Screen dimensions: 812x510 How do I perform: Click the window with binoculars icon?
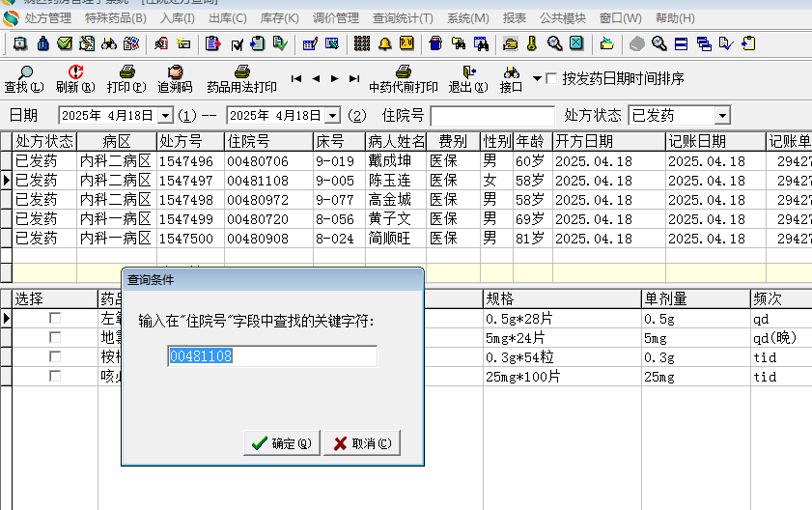tap(481, 43)
